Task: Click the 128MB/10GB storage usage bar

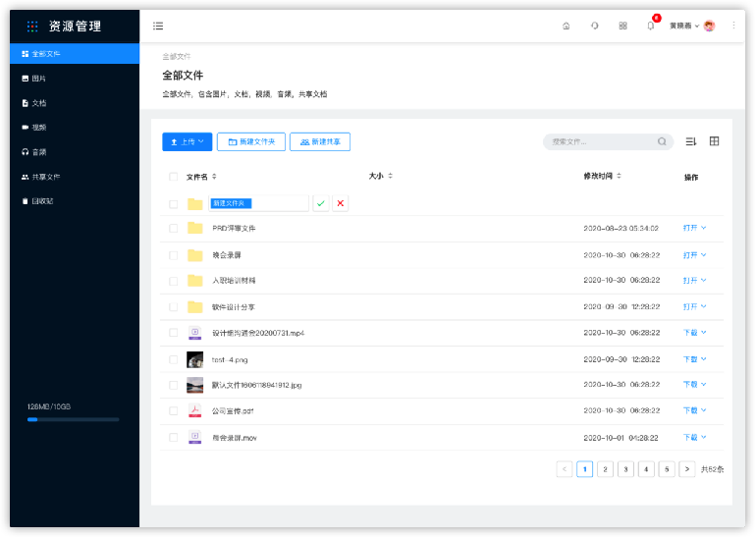Action: (74, 419)
